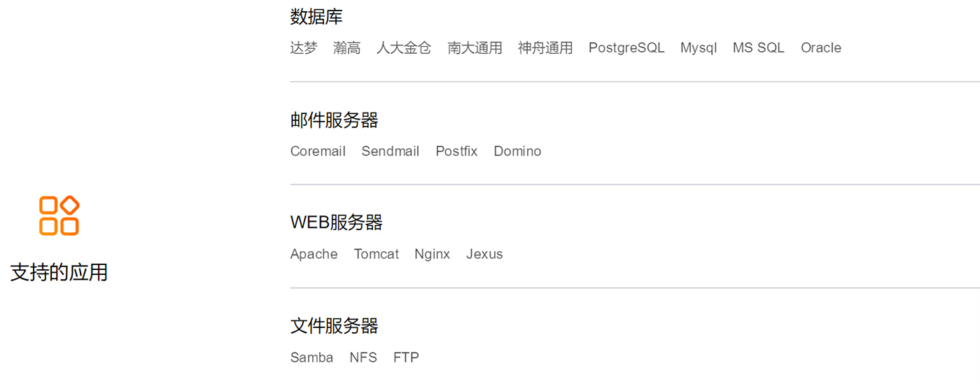Open the Jexus web server entry
The width and height of the screenshot is (980, 384).
coord(484,254)
